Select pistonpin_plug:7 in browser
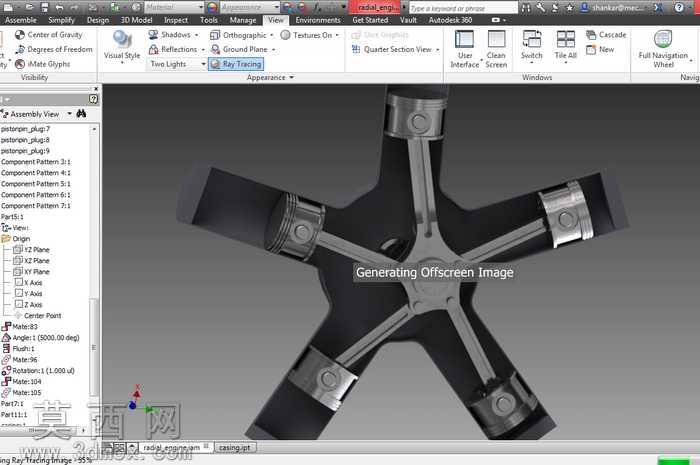Image resolution: width=700 pixels, height=465 pixels. coord(25,129)
